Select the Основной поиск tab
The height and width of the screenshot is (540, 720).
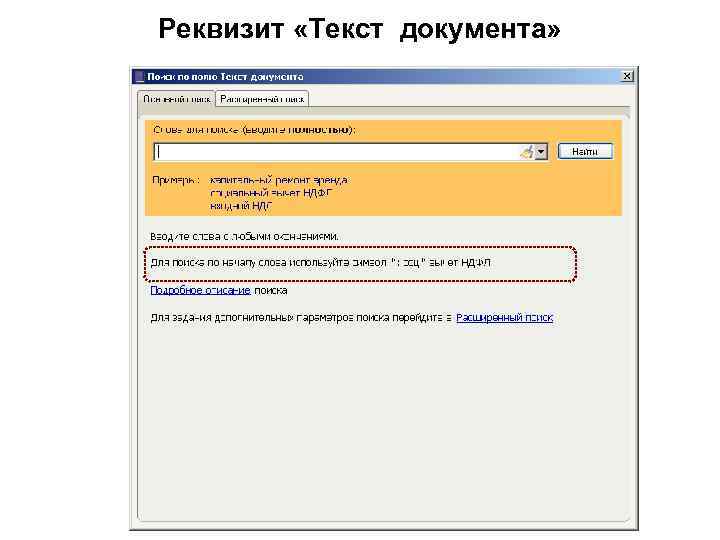pyautogui.click(x=177, y=99)
